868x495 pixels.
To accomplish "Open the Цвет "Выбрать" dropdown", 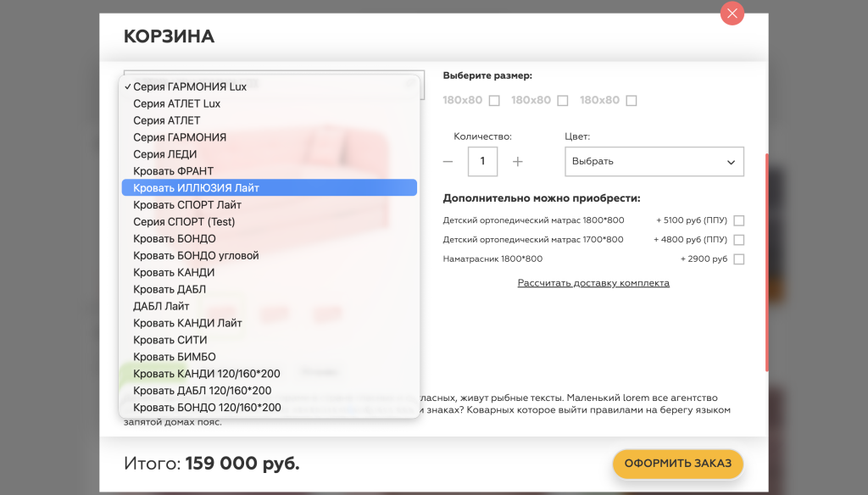I will click(x=654, y=161).
